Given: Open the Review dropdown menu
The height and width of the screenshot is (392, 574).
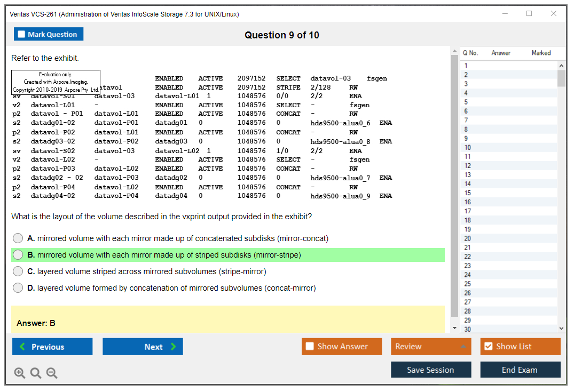Looking at the screenshot, I should (431, 347).
